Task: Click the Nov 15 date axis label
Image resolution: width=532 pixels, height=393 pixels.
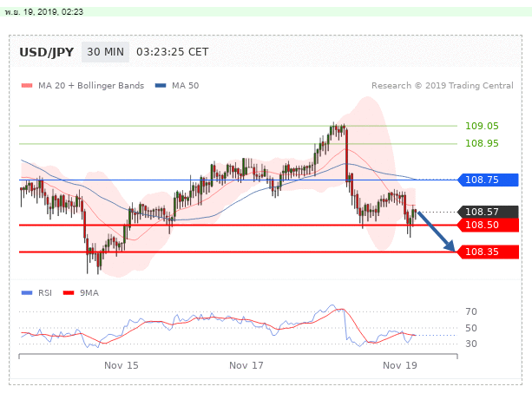Action: (x=122, y=365)
